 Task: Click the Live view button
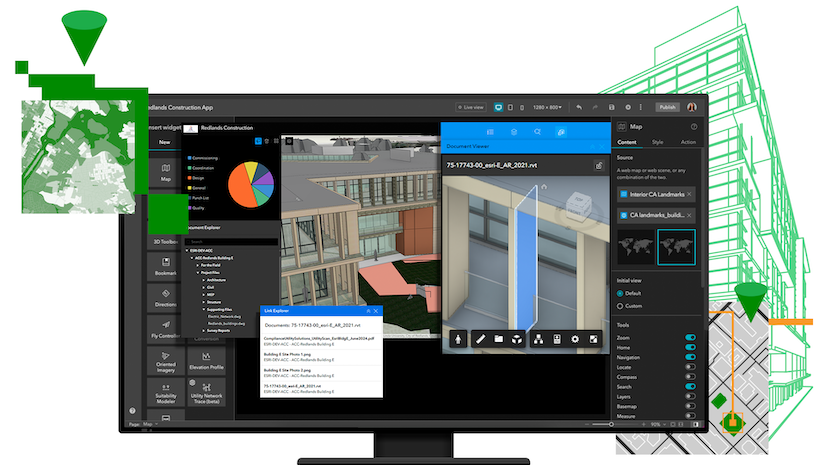471,107
